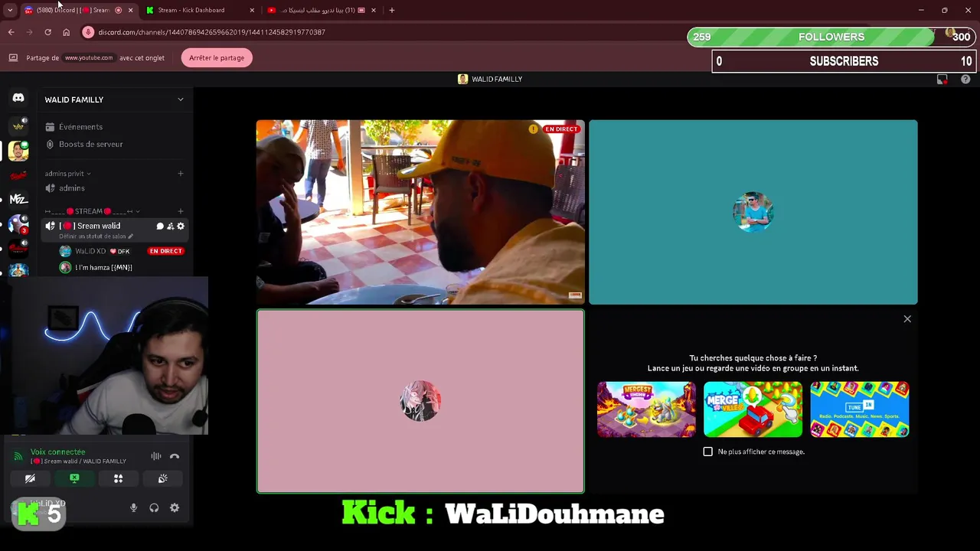
Task: Open the live stream video tile
Action: [420, 212]
